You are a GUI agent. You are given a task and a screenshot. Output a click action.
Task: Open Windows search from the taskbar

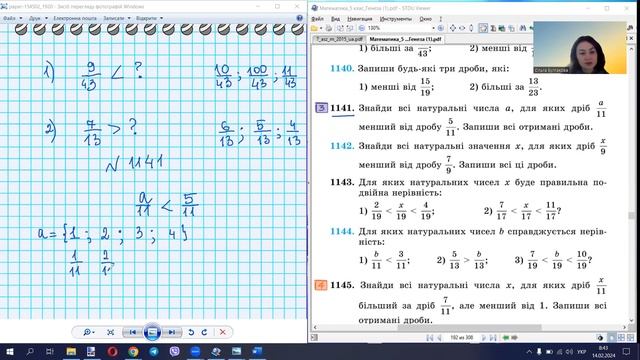pos(30,351)
